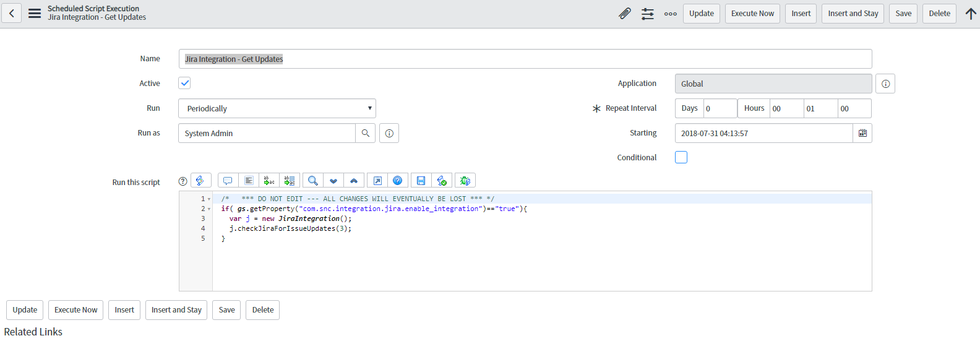The width and height of the screenshot is (980, 341).
Task: Open blue help icon in script toolbar
Action: [x=398, y=181]
